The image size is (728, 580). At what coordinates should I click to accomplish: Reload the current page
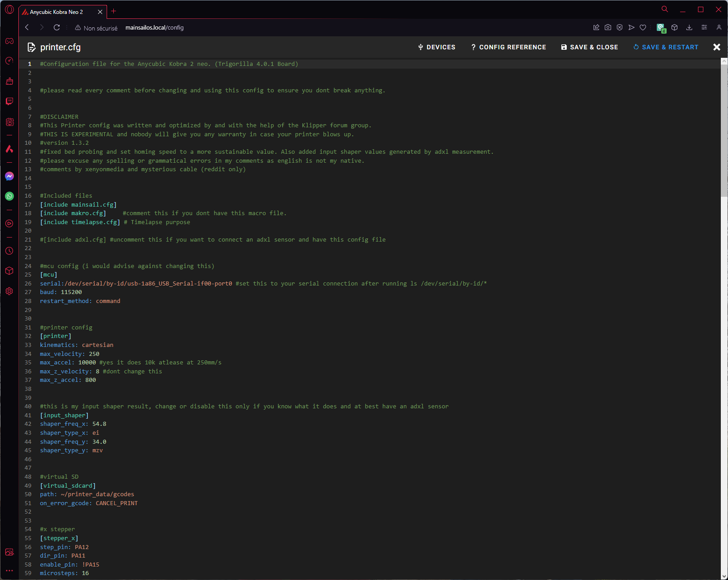tap(56, 27)
